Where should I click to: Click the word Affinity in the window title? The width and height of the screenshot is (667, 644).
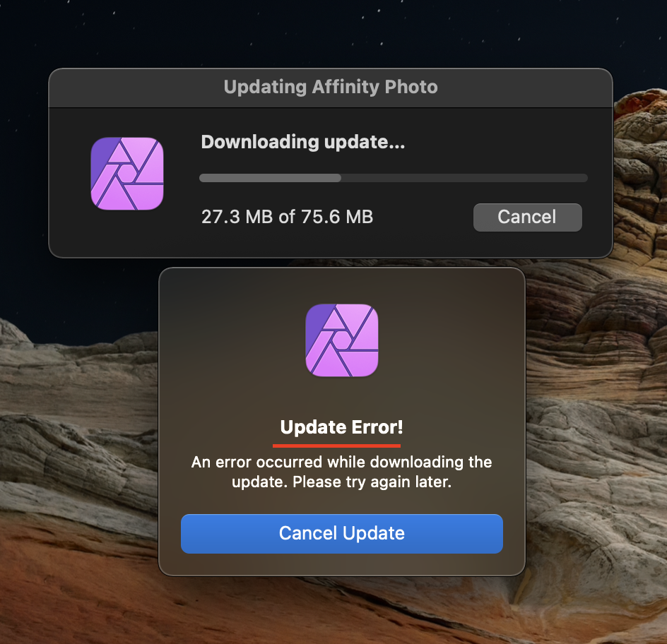tap(345, 87)
